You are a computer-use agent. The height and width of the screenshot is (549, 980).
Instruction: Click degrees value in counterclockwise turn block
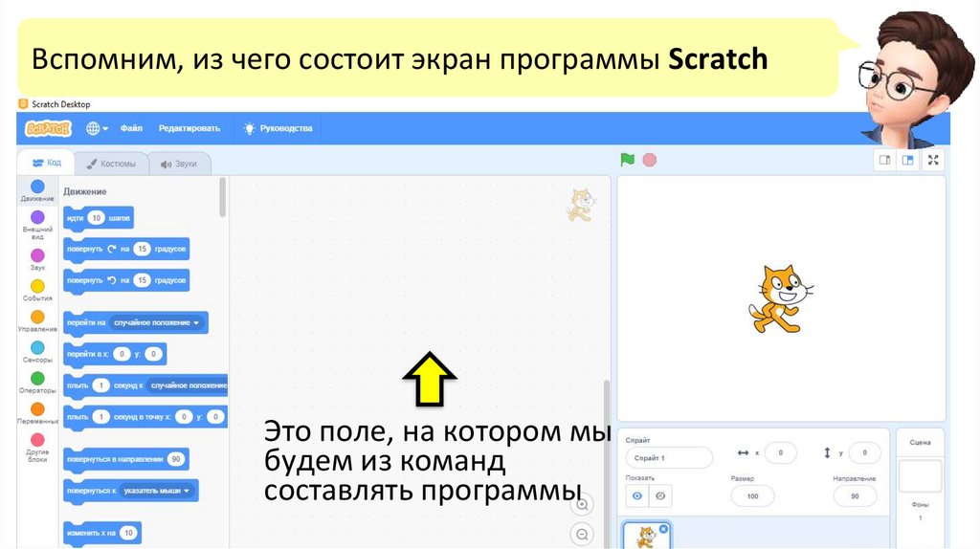pyautogui.click(x=142, y=280)
